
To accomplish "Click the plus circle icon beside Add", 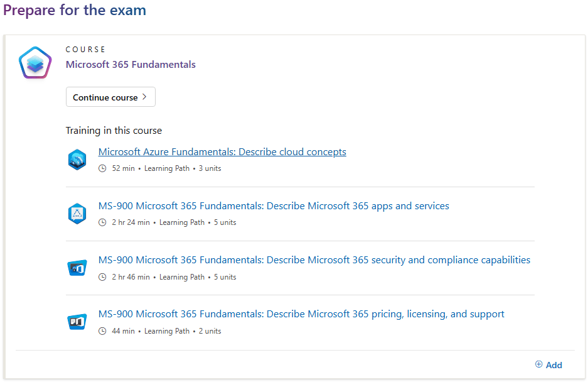I will coord(538,364).
